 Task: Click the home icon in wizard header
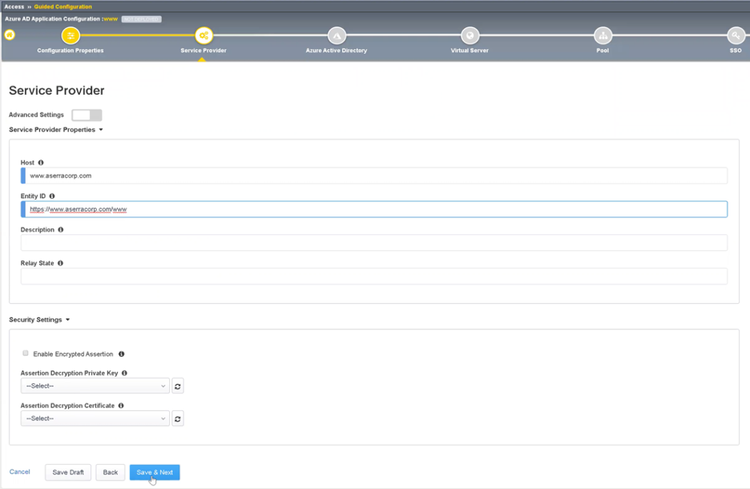(10, 35)
